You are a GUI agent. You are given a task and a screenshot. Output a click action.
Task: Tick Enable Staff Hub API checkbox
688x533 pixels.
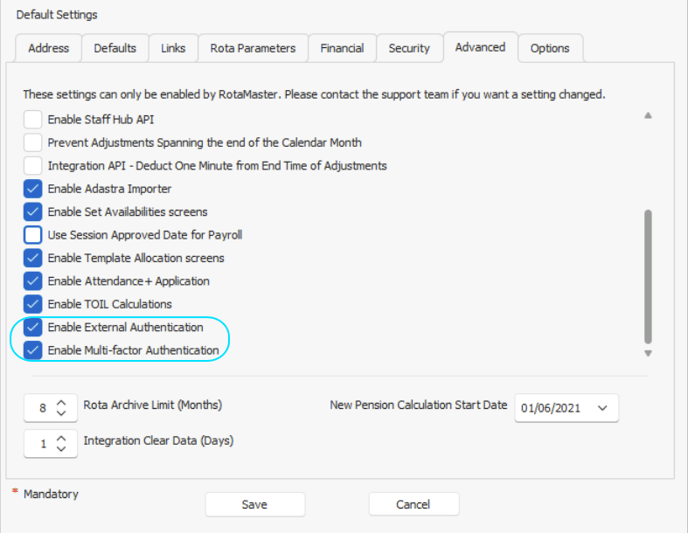pos(33,119)
